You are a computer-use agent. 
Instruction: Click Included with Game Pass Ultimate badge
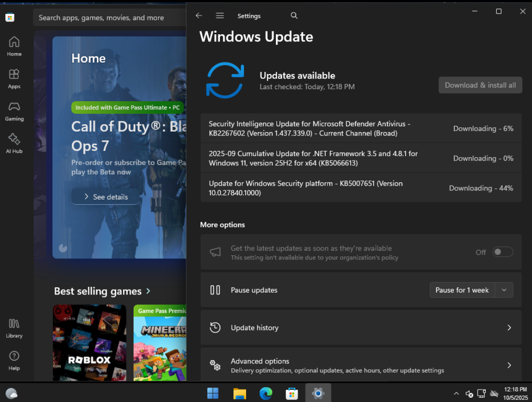[x=127, y=107]
